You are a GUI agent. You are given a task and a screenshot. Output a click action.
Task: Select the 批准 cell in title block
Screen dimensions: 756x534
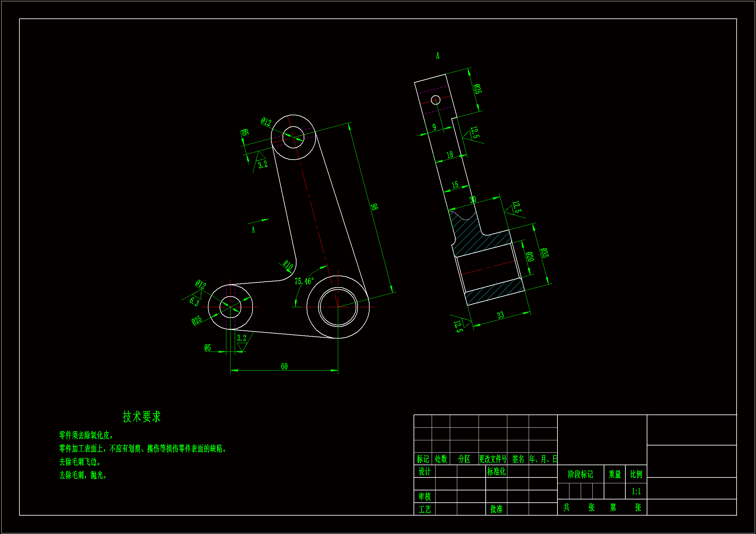[496, 509]
